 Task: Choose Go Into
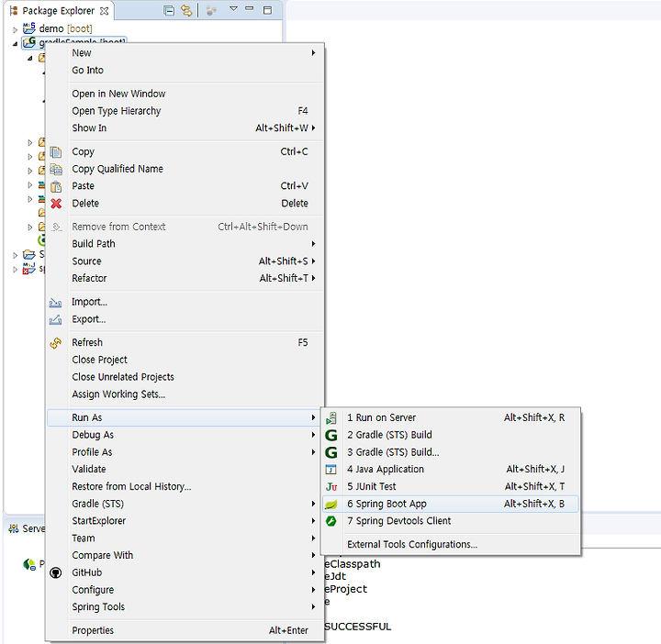(x=185, y=70)
